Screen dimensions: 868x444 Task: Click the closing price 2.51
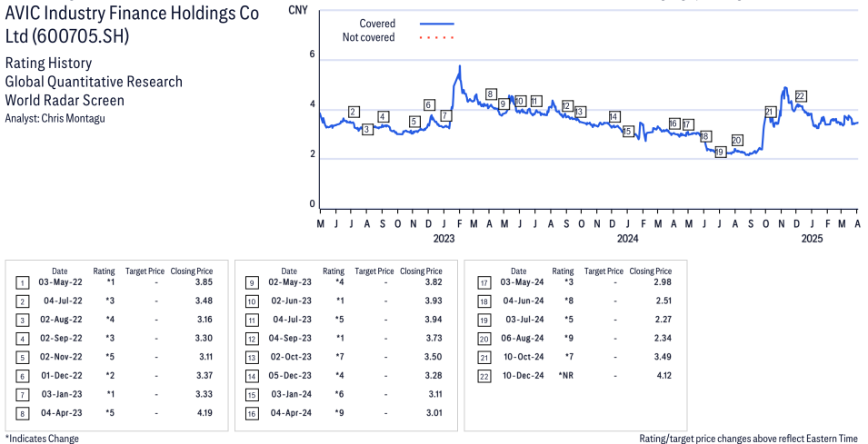(x=663, y=301)
